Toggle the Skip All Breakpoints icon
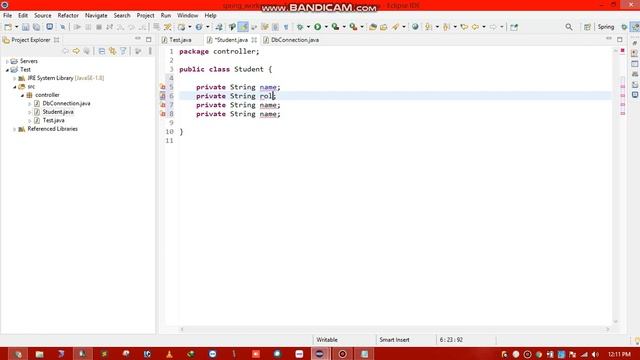 coord(62,27)
